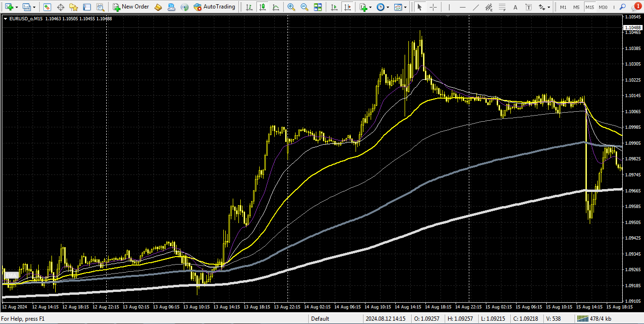Click the 13 Aug 14:15 time label
The height and width of the screenshot is (324, 644).
[x=228, y=307]
